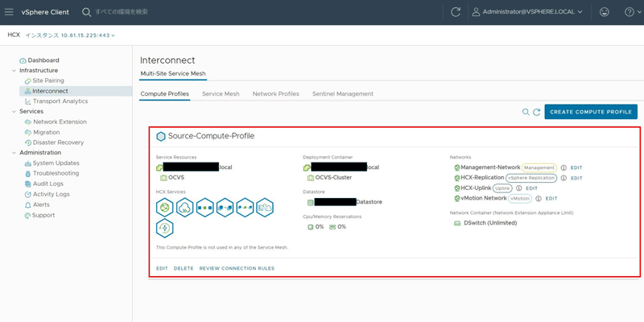644x322 pixels.
Task: Open the Administrator@VSPHERE.LOCAL user menu
Action: point(527,12)
